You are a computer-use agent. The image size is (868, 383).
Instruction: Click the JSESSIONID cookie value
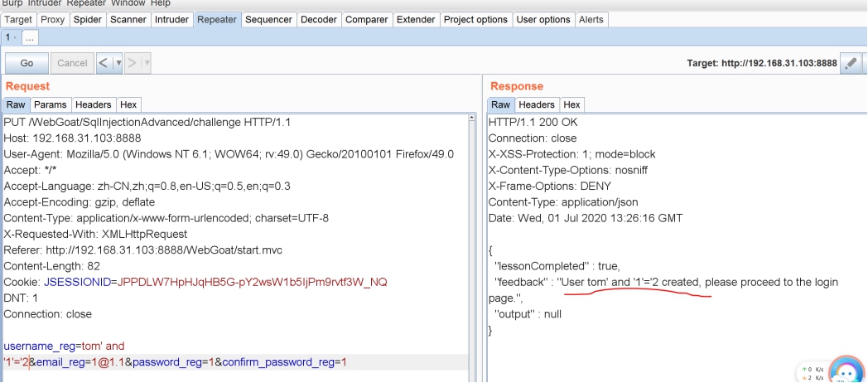click(253, 283)
